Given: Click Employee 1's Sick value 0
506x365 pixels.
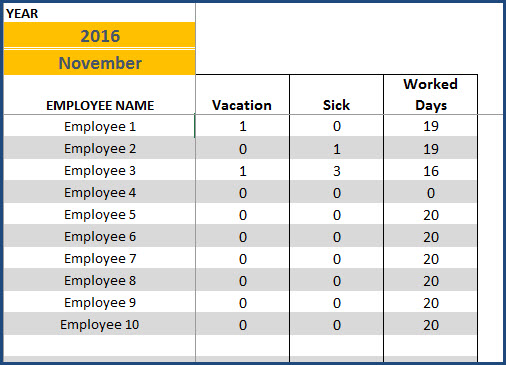Looking at the screenshot, I should [337, 126].
